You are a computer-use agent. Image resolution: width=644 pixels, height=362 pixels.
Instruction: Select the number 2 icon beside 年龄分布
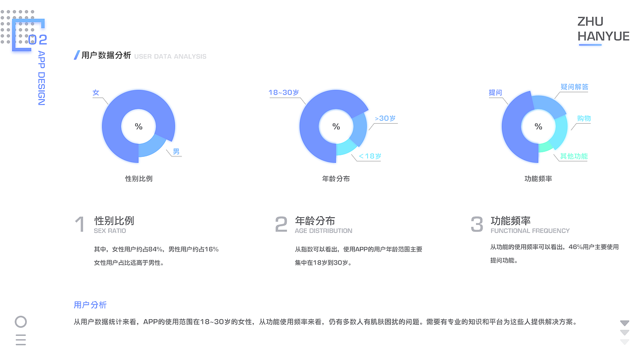281,224
